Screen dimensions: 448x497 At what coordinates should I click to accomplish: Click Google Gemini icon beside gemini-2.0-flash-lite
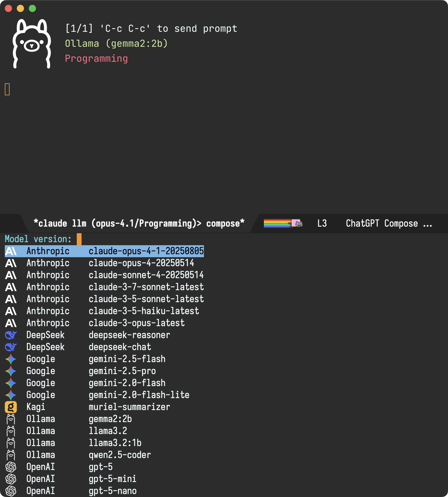click(11, 395)
